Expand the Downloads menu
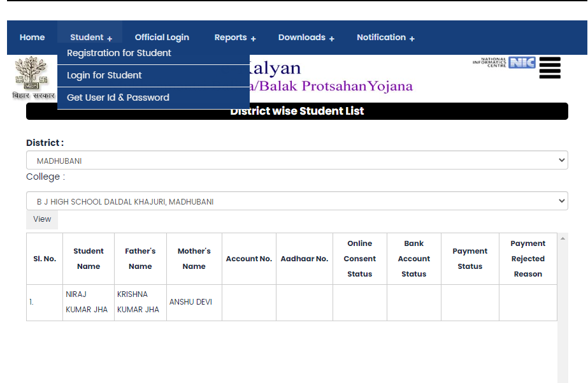588x383 pixels. coord(306,38)
